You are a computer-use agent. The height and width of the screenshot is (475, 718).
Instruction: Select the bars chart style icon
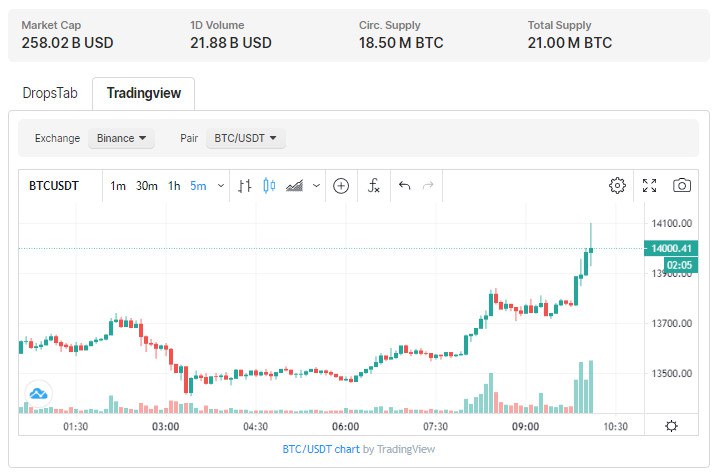coord(245,186)
